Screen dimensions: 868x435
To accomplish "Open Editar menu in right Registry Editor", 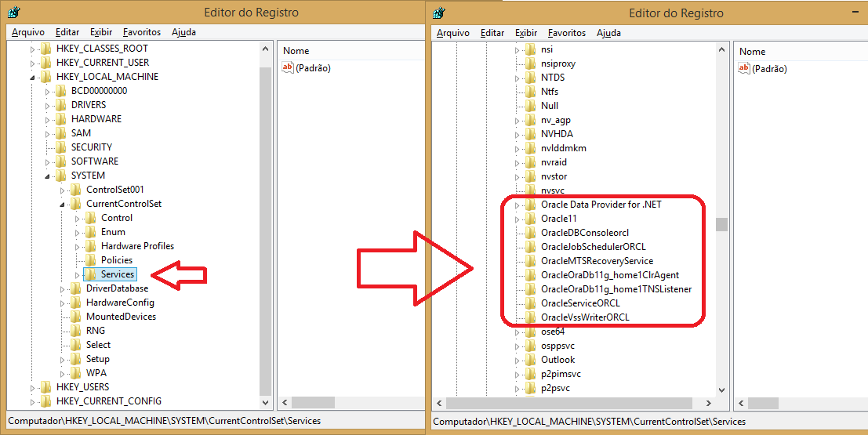I will click(x=492, y=33).
